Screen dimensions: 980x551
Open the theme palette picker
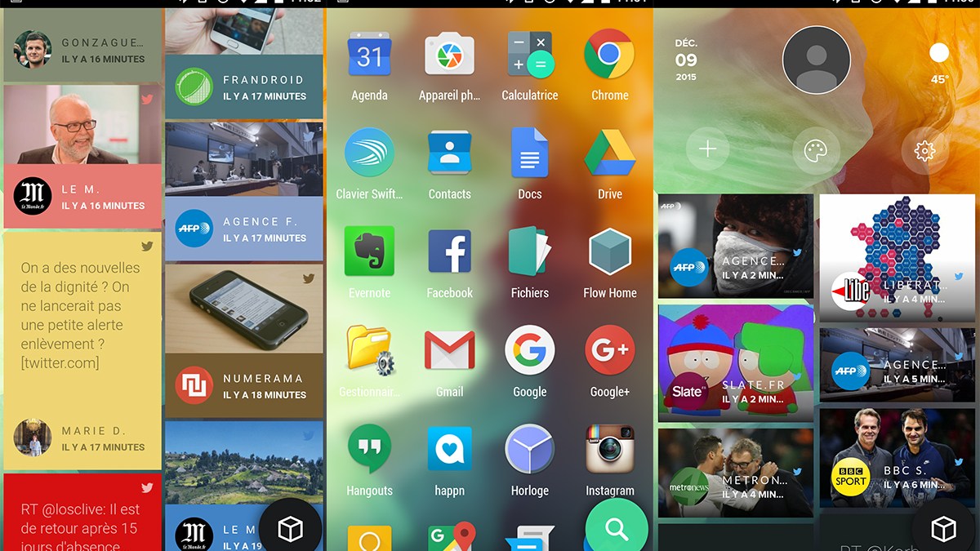tap(816, 151)
